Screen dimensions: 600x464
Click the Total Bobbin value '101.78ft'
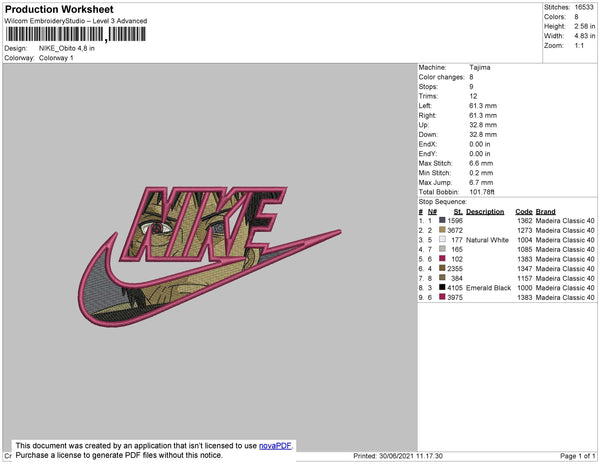tap(482, 192)
